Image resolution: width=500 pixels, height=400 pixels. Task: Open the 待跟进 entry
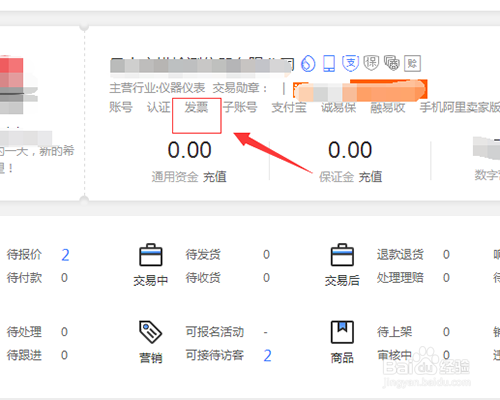(x=24, y=355)
